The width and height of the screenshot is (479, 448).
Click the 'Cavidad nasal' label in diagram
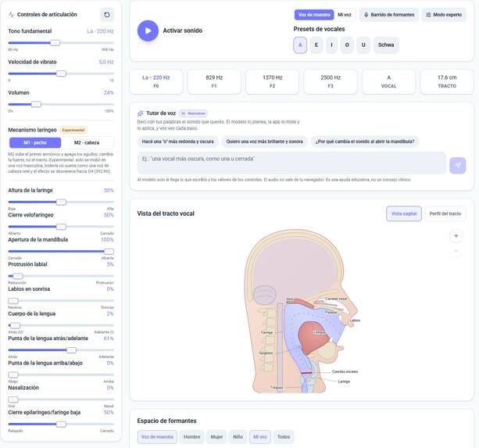336,299
